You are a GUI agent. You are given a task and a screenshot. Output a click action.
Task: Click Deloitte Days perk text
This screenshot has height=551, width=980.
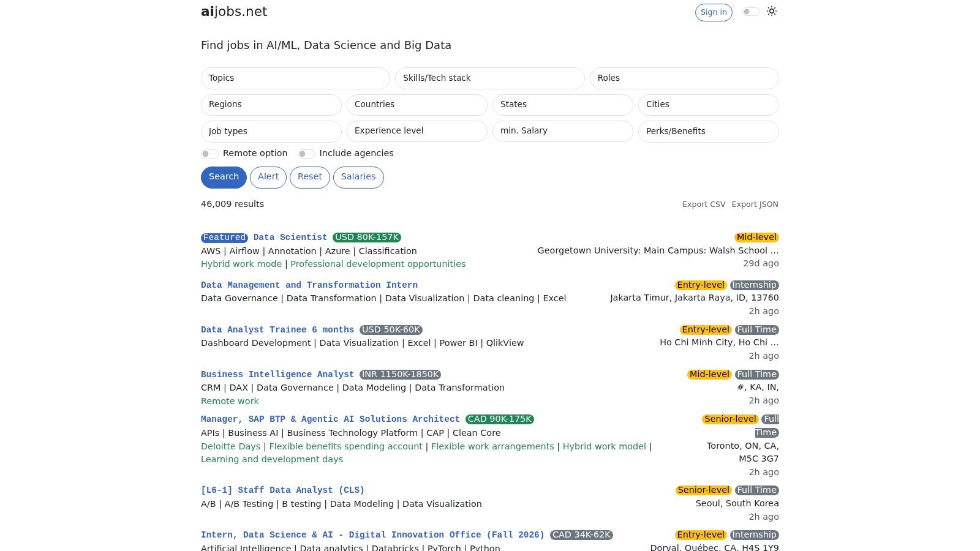[x=230, y=447]
